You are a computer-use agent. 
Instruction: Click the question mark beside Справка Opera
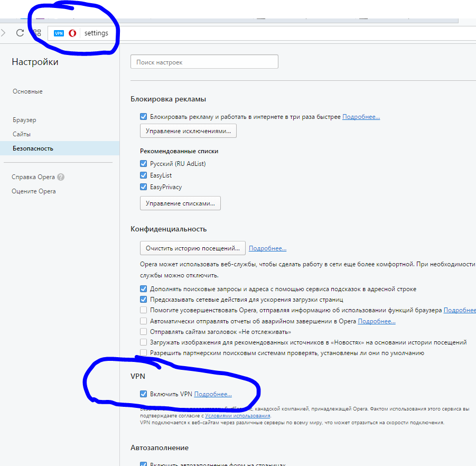pyautogui.click(x=61, y=177)
